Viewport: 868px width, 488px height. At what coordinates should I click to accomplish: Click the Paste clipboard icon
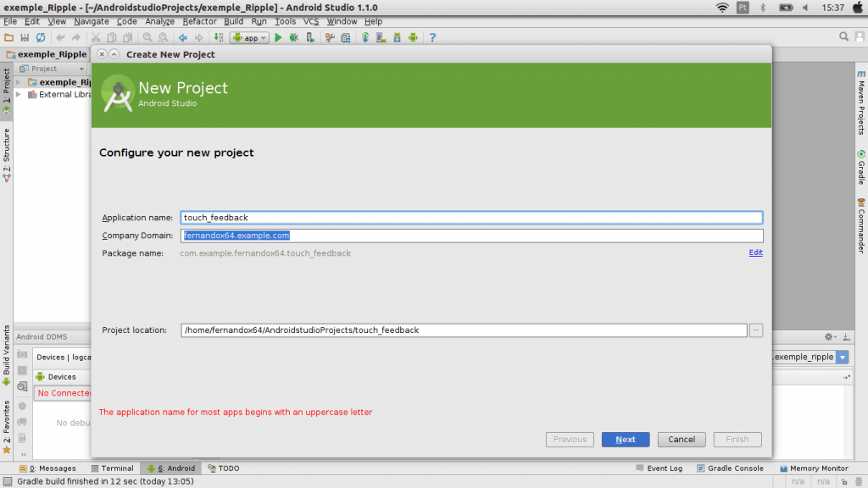(x=128, y=37)
